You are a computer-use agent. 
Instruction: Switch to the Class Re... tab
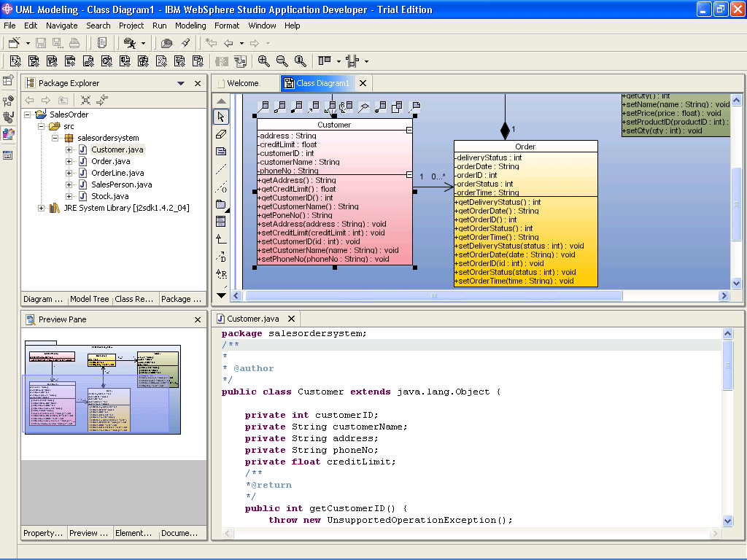click(134, 299)
